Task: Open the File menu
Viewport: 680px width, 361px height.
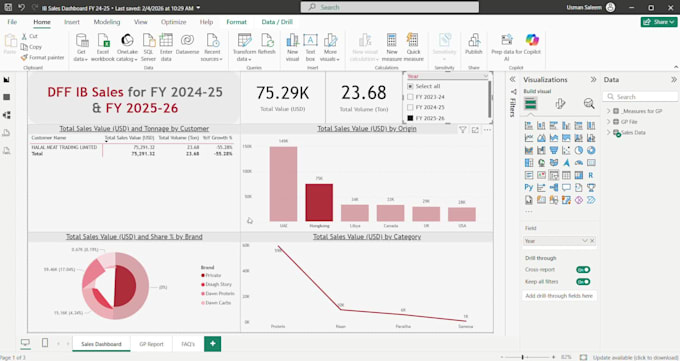Action: (12, 22)
